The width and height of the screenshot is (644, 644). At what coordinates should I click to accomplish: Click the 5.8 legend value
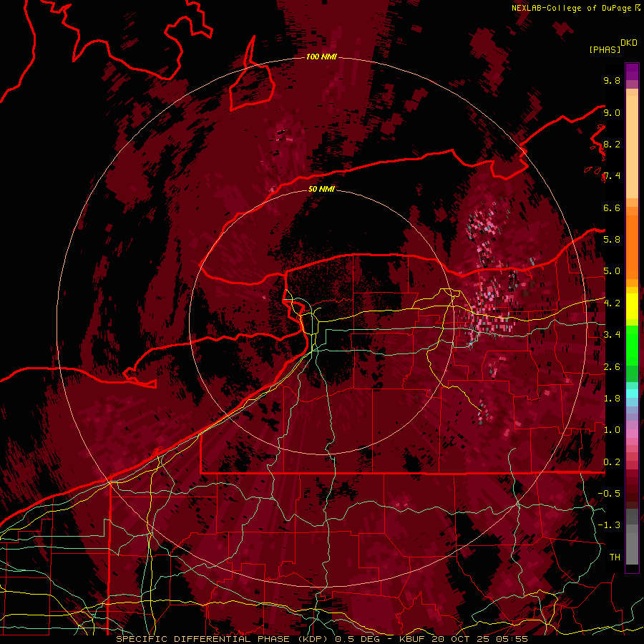(x=612, y=240)
